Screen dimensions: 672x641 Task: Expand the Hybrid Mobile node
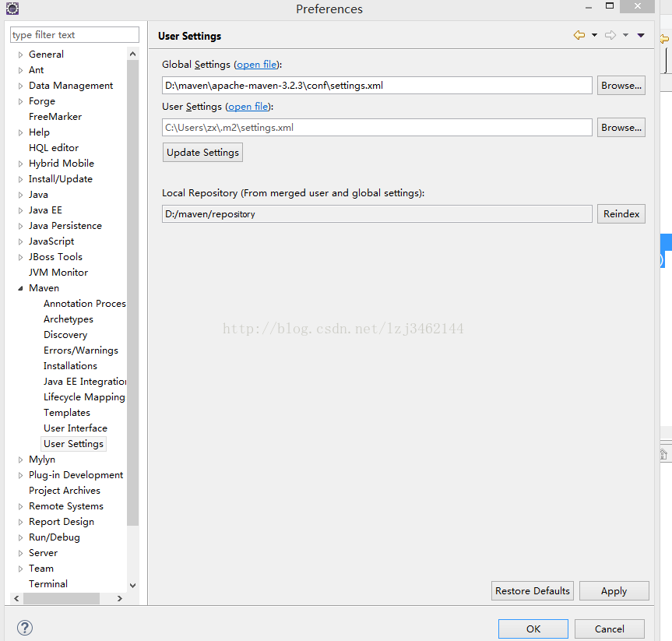pyautogui.click(x=20, y=164)
